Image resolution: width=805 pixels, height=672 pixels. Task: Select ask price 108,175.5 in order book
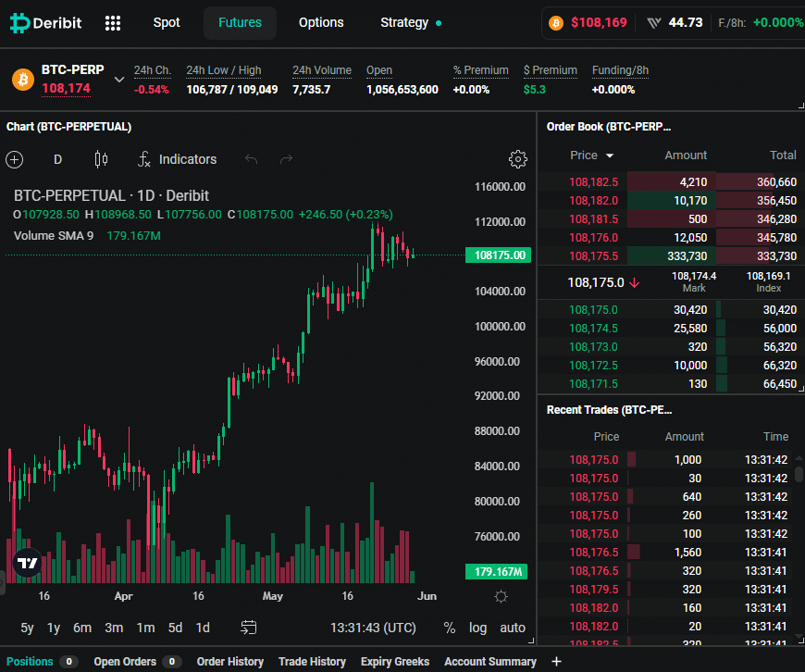coord(593,255)
